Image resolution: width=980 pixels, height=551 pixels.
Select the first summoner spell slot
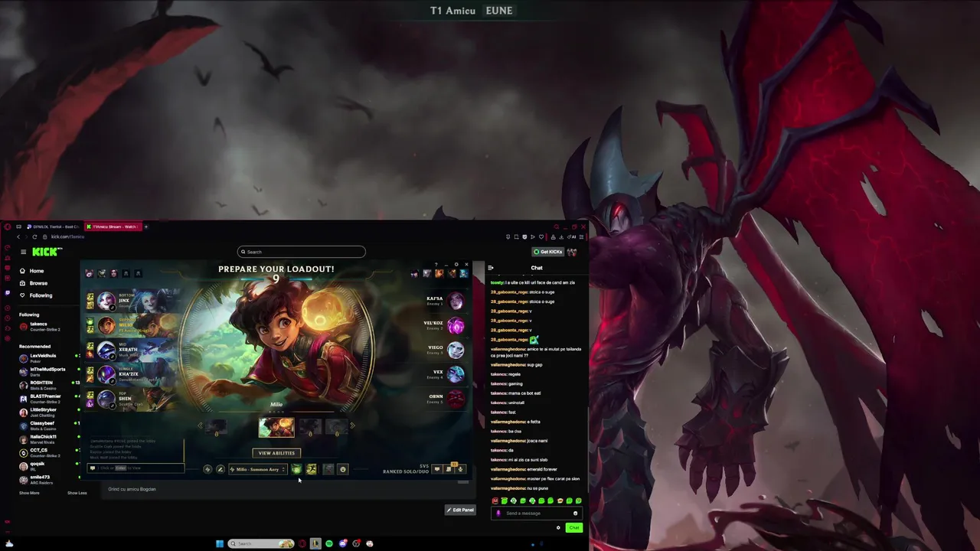[296, 469]
